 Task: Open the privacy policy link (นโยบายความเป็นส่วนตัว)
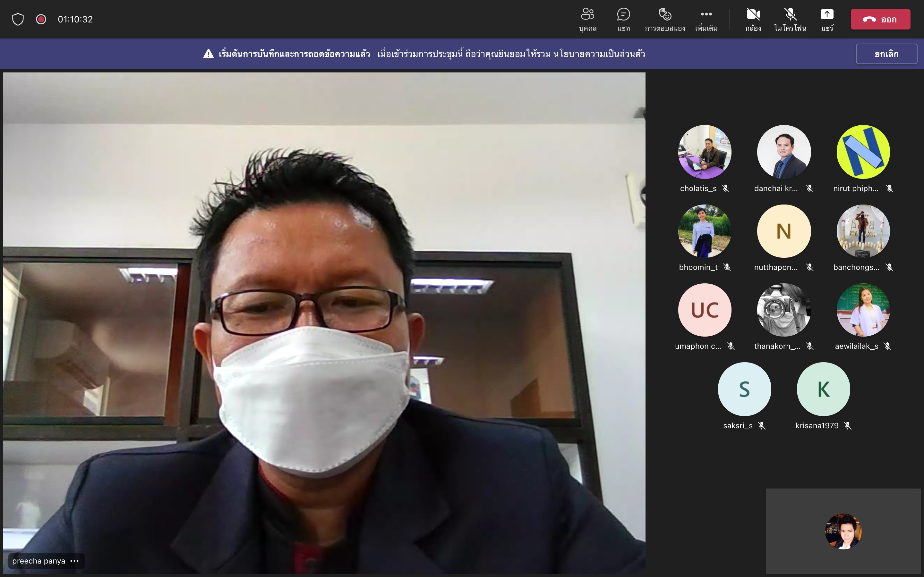599,54
